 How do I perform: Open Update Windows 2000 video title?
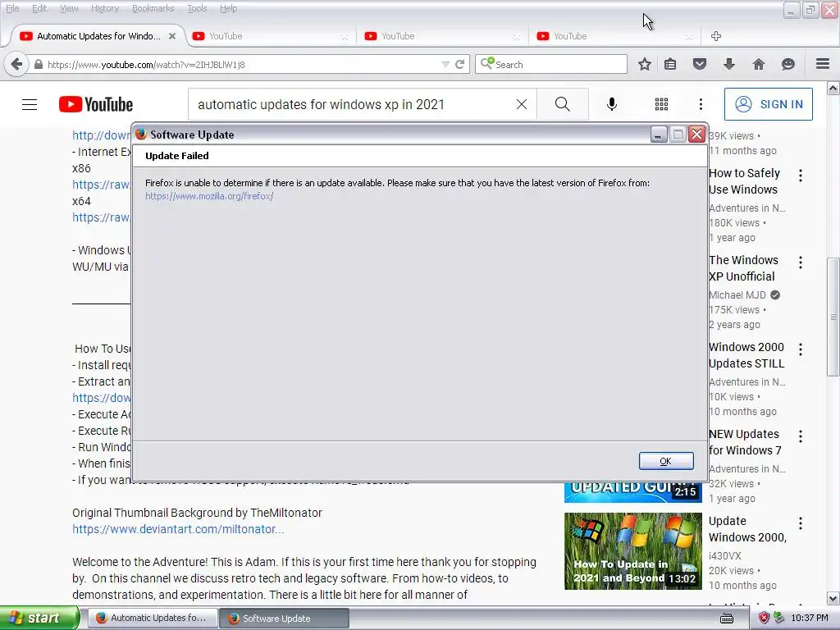click(748, 529)
